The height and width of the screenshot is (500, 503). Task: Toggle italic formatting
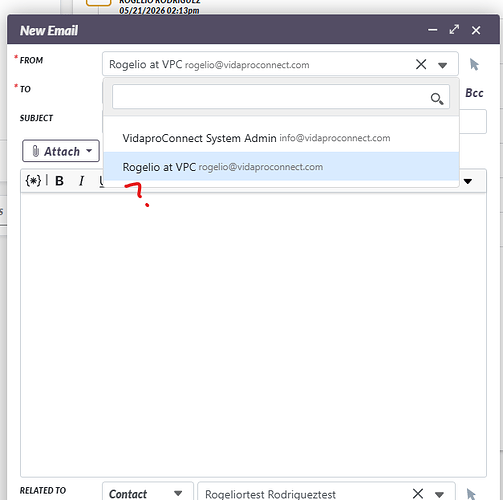(81, 181)
